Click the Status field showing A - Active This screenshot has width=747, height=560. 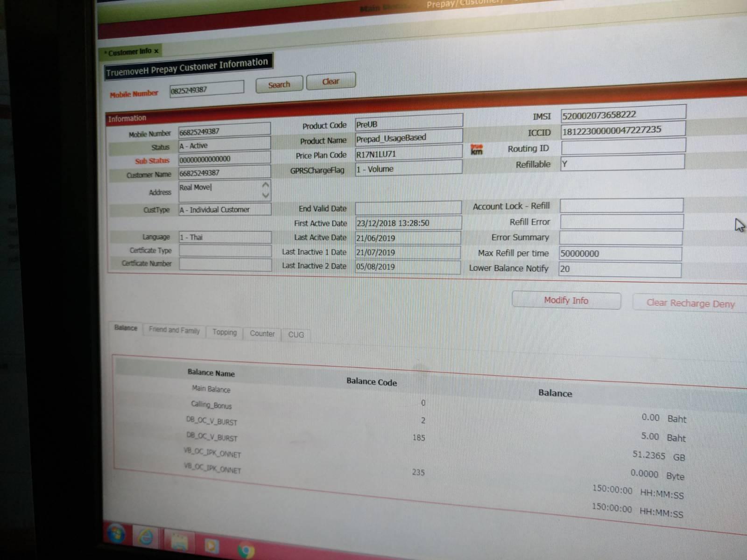[224, 145]
